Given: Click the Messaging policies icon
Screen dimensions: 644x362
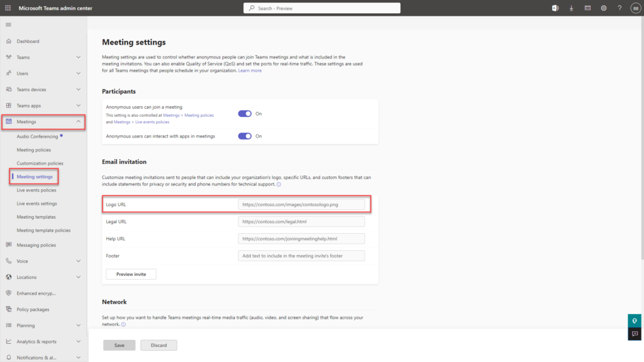Looking at the screenshot, I should coord(9,244).
